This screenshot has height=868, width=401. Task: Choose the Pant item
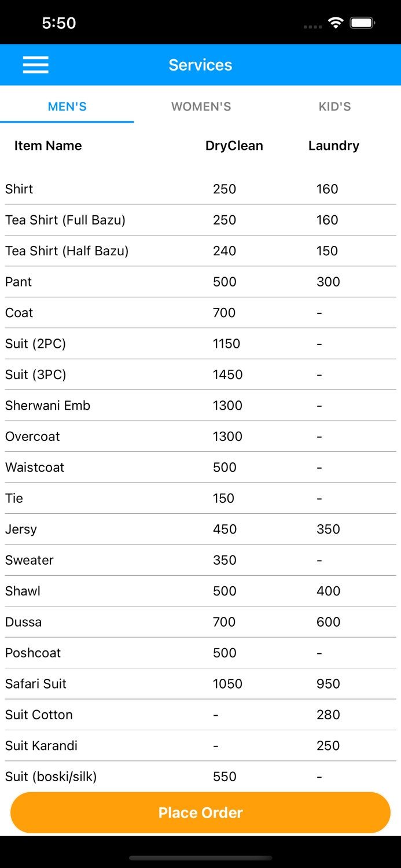point(19,282)
